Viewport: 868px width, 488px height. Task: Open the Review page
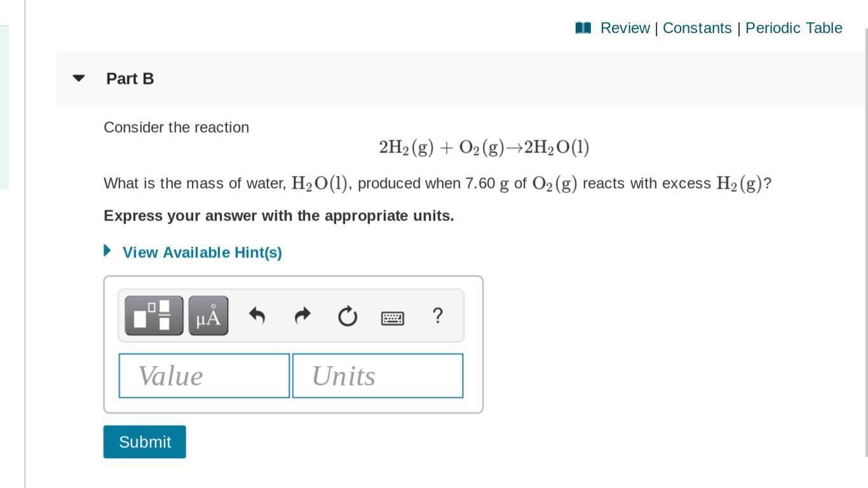coord(625,28)
